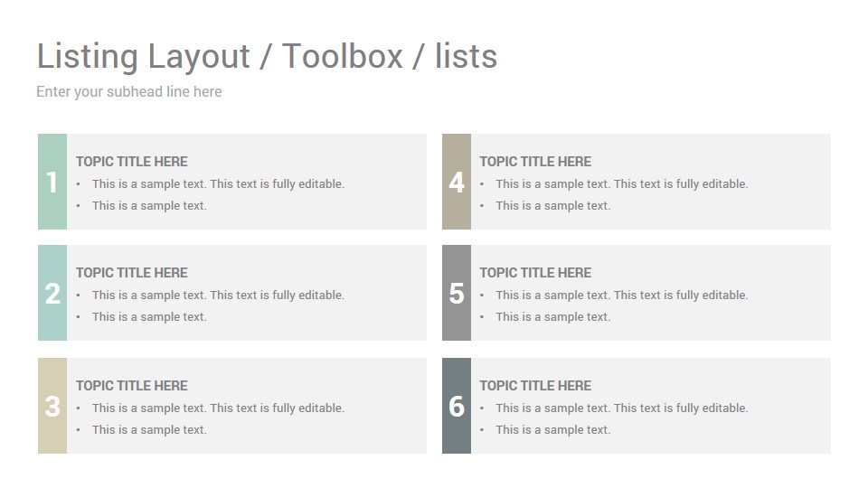The height and width of the screenshot is (488, 868).
Task: Click the second bullet text in box 5
Action: point(553,317)
